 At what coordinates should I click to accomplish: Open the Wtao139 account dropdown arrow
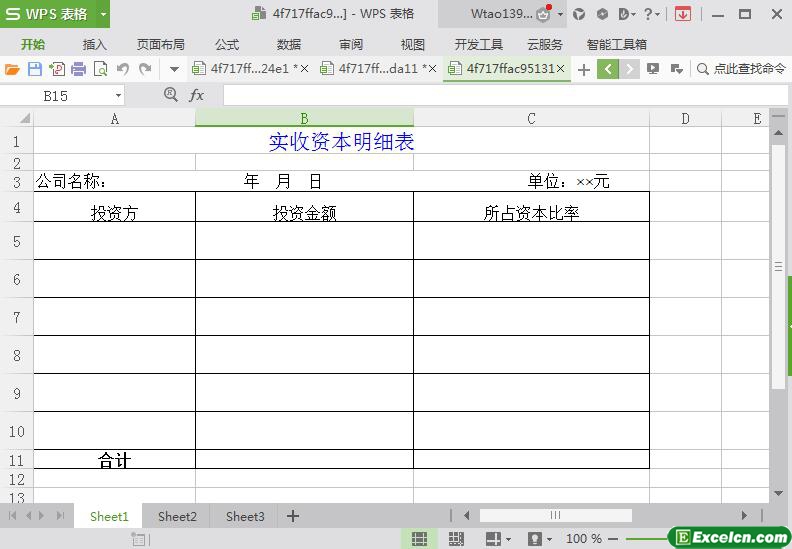[x=560, y=14]
